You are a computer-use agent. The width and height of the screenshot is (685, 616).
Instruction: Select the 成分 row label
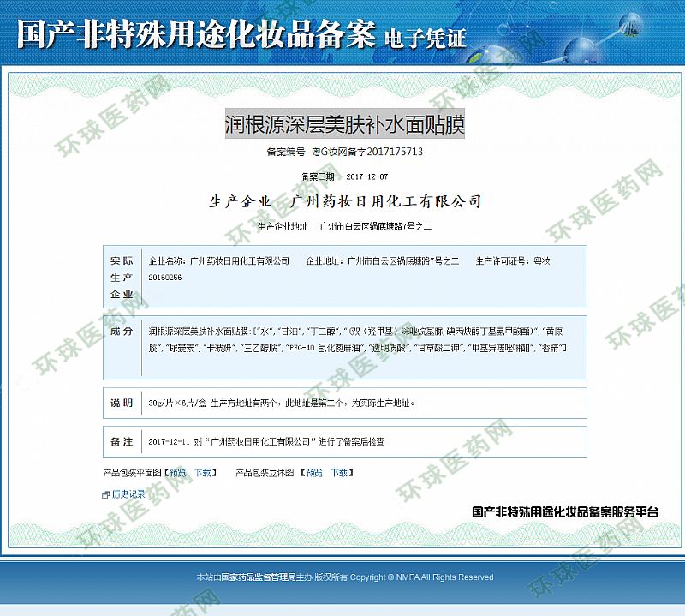coord(122,331)
